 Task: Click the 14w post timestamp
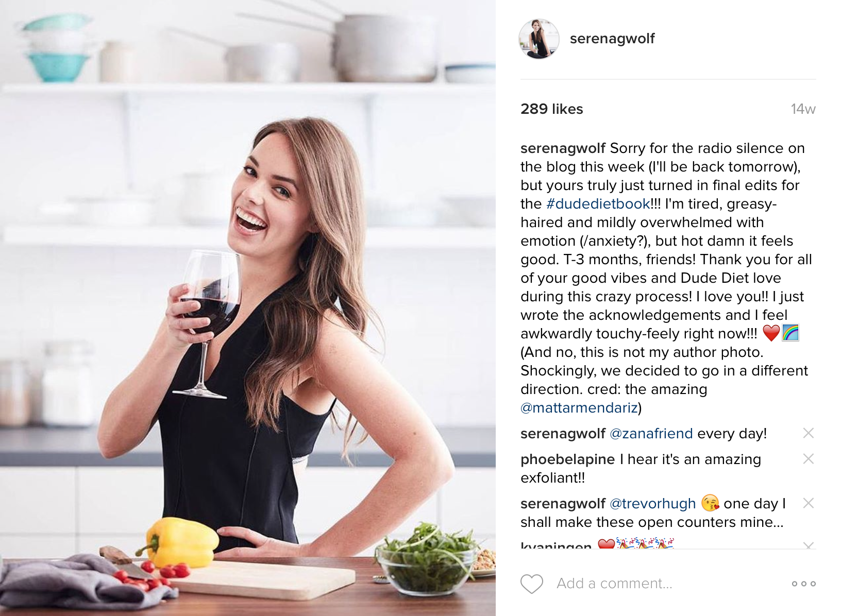803,109
